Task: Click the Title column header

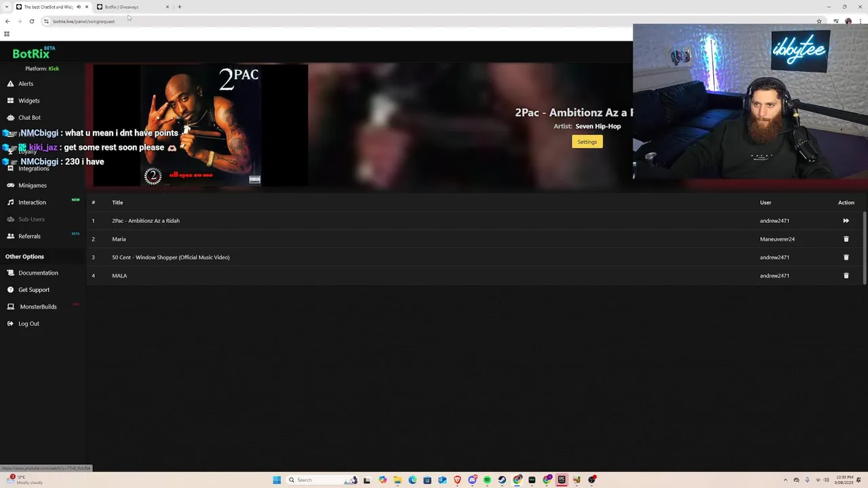Action: (x=117, y=202)
